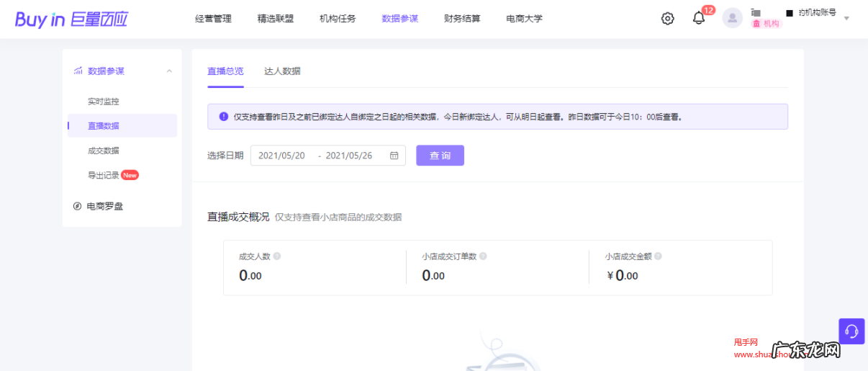Open 财务结算 menu

click(x=462, y=19)
